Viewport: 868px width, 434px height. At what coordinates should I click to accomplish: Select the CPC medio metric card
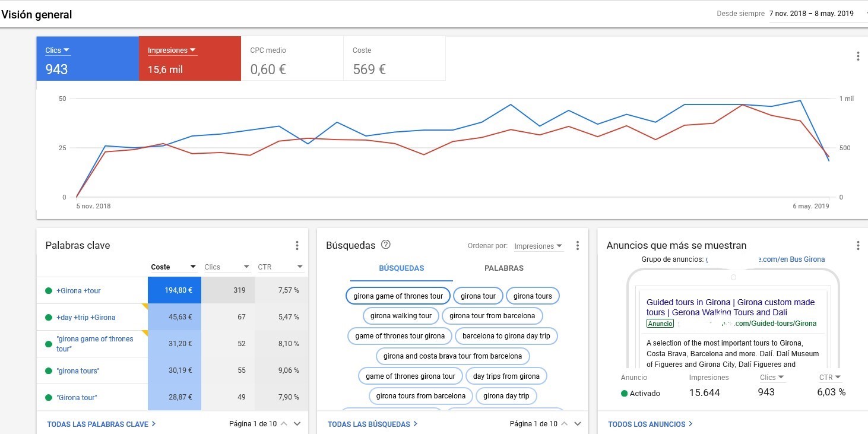pyautogui.click(x=292, y=59)
